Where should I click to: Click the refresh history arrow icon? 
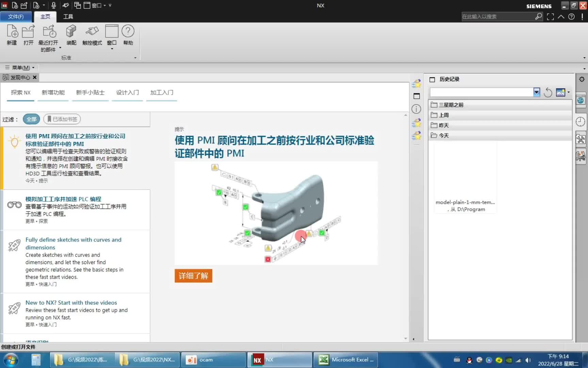(x=548, y=92)
